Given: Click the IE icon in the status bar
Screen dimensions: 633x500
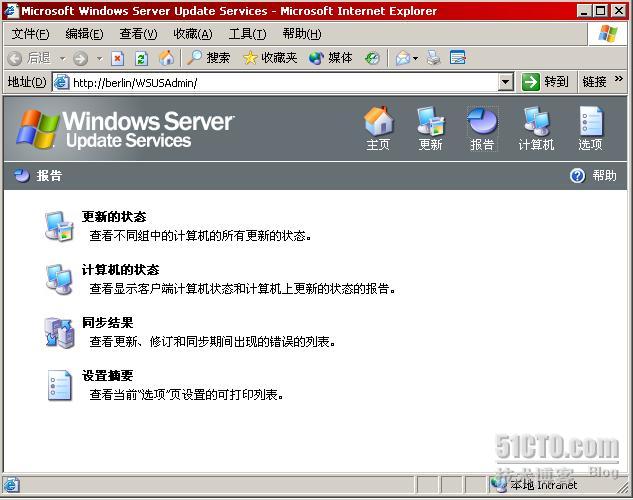Looking at the screenshot, I should (11, 485).
